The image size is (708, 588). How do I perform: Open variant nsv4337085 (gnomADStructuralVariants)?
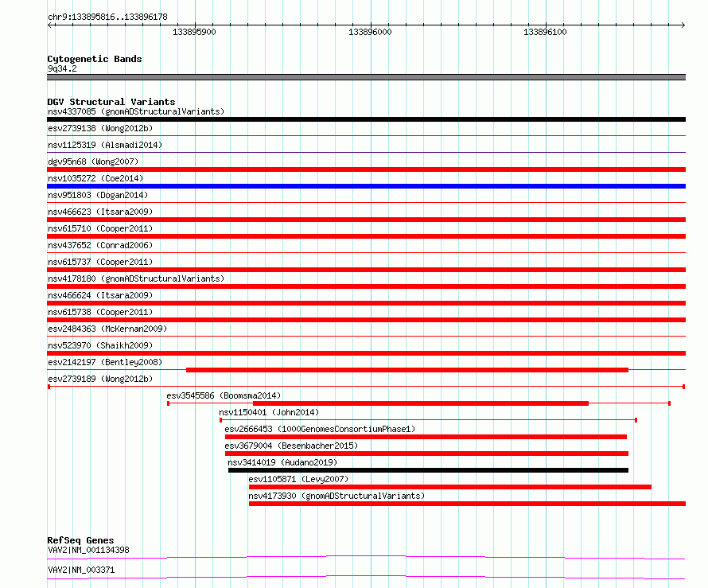[x=136, y=111]
